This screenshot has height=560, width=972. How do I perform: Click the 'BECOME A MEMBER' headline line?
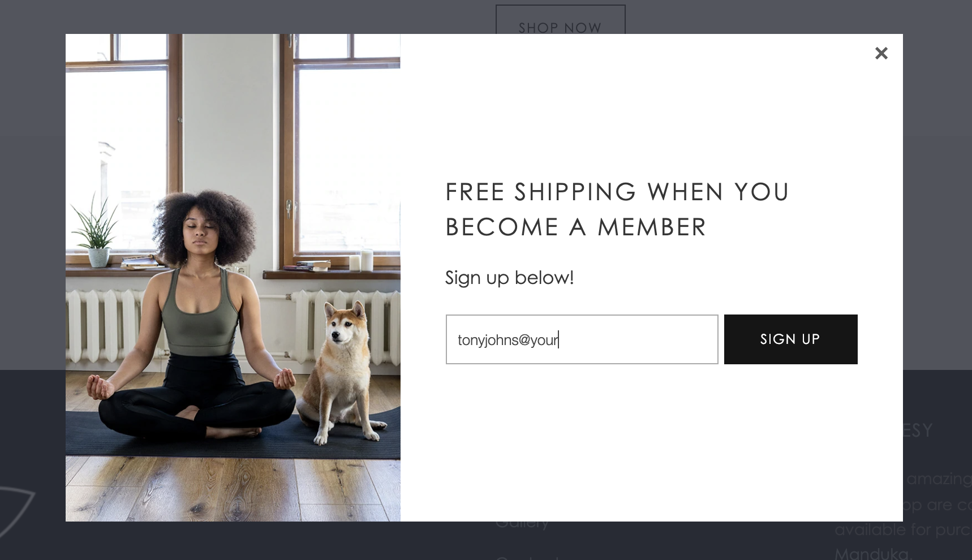576,227
